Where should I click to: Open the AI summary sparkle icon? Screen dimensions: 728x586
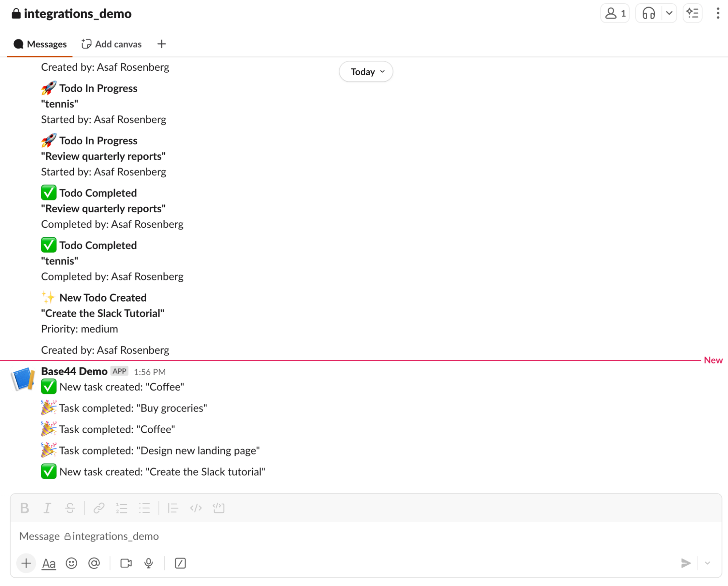(x=692, y=13)
